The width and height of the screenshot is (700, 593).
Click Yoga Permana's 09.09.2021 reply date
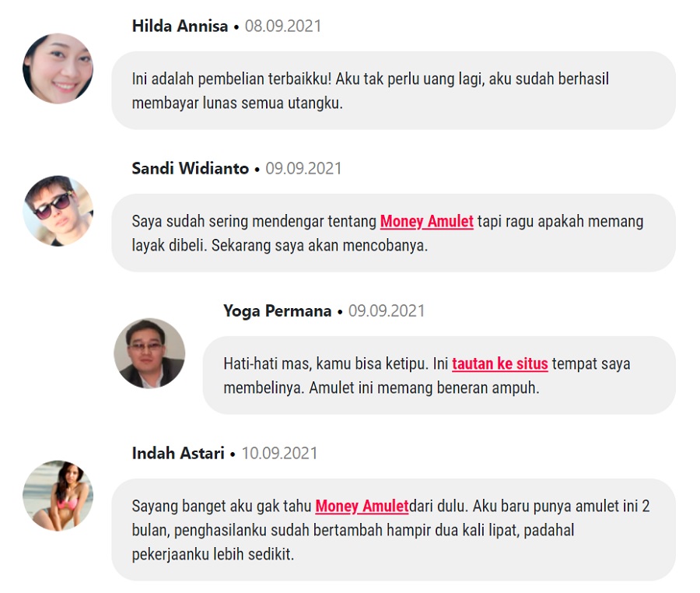[387, 311]
